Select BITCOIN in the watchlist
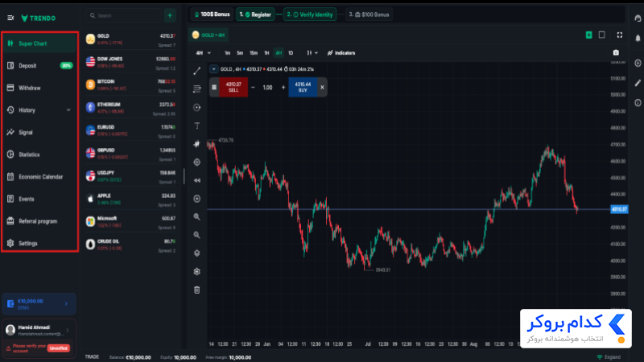The height and width of the screenshot is (362, 644). point(130,84)
